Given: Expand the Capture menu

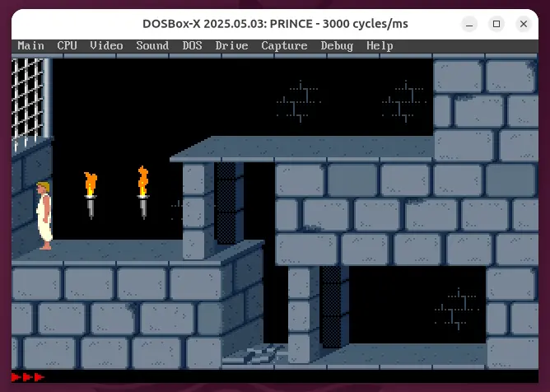Looking at the screenshot, I should pos(284,46).
